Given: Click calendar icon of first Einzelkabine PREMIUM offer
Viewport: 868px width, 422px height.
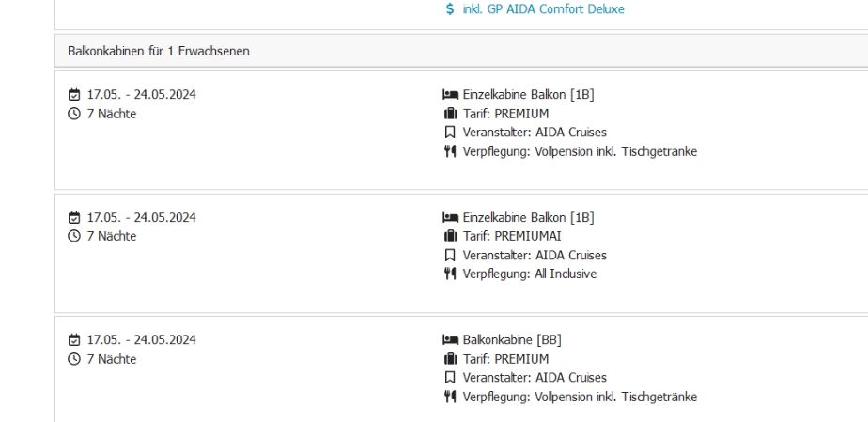Looking at the screenshot, I should 73,95.
